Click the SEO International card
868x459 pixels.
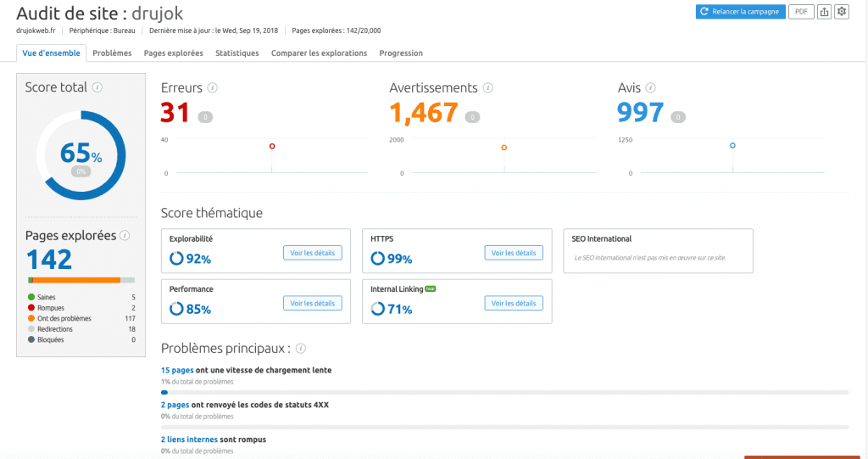pyautogui.click(x=658, y=250)
